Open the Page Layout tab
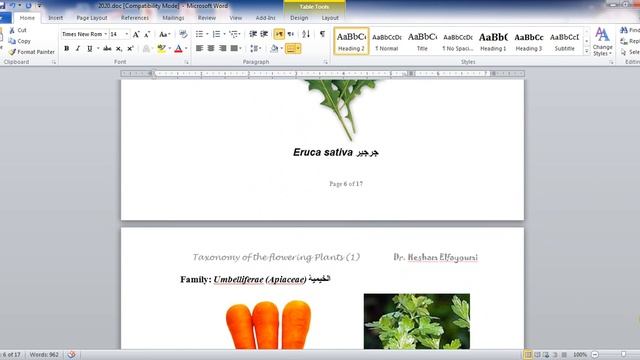 pos(92,18)
